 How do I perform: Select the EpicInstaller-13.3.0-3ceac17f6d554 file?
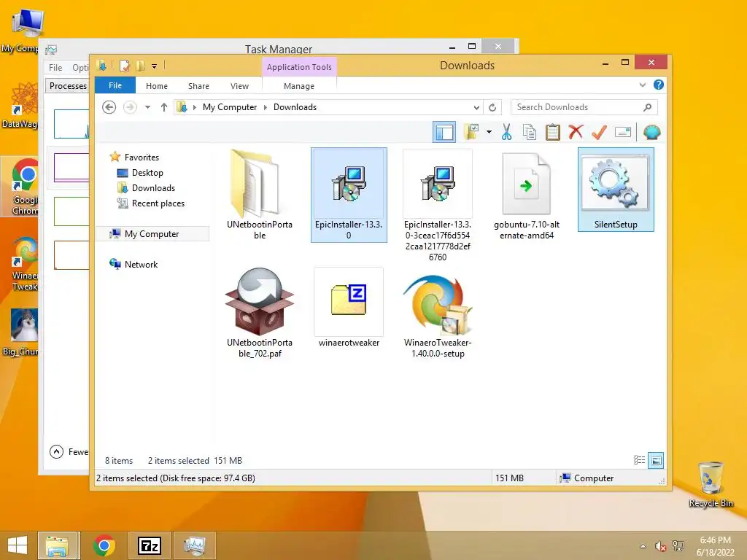click(438, 205)
